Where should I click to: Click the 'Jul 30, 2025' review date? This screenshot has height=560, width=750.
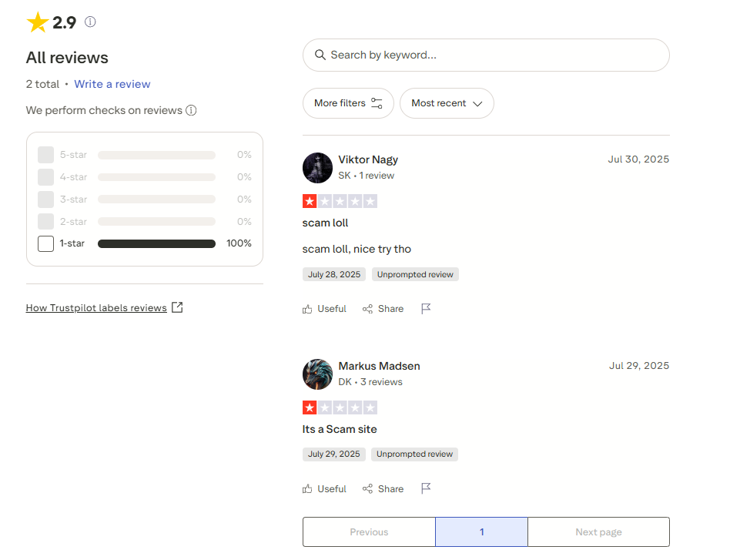[x=638, y=159]
